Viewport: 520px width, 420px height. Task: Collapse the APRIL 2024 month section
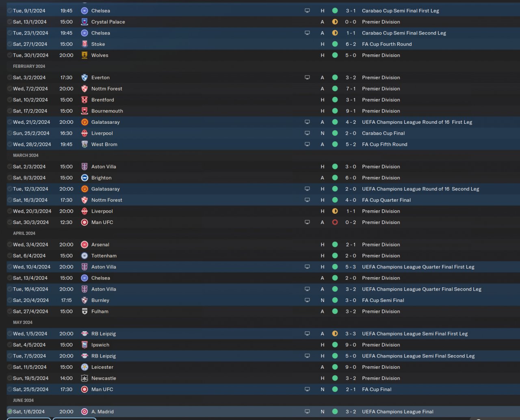click(x=24, y=233)
